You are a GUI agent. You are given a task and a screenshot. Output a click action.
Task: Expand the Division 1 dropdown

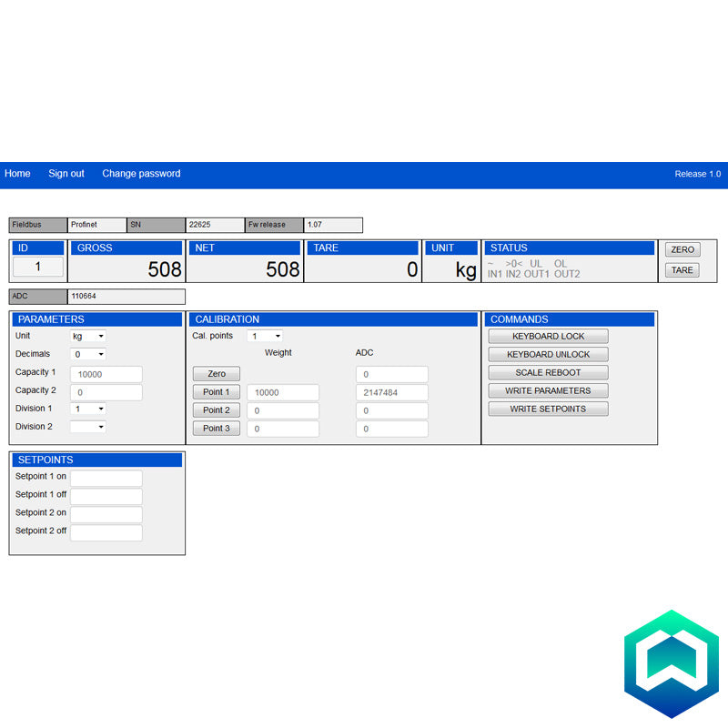88,409
